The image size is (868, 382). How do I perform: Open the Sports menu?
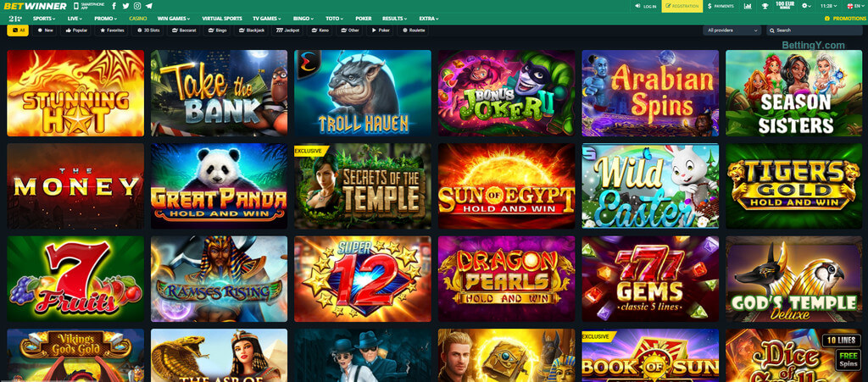point(43,18)
